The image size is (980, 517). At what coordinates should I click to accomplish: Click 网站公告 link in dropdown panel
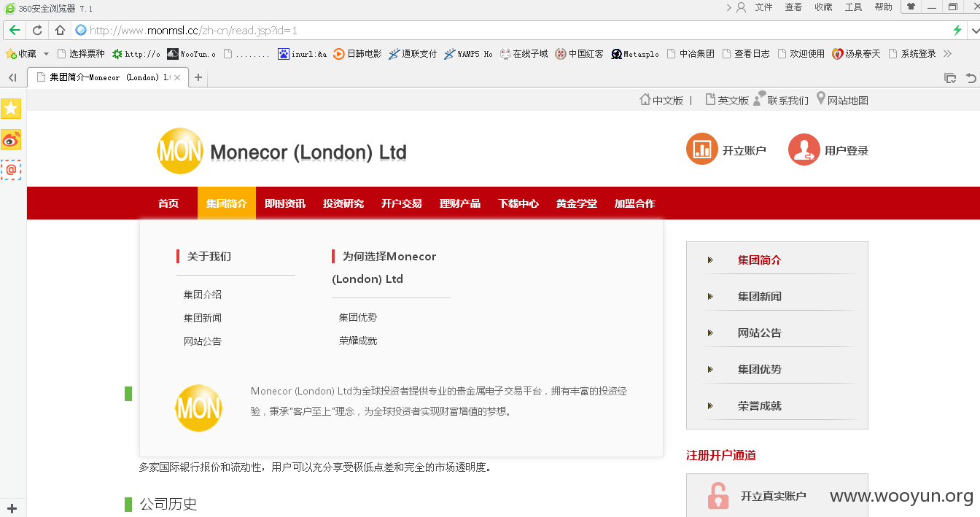[x=203, y=341]
